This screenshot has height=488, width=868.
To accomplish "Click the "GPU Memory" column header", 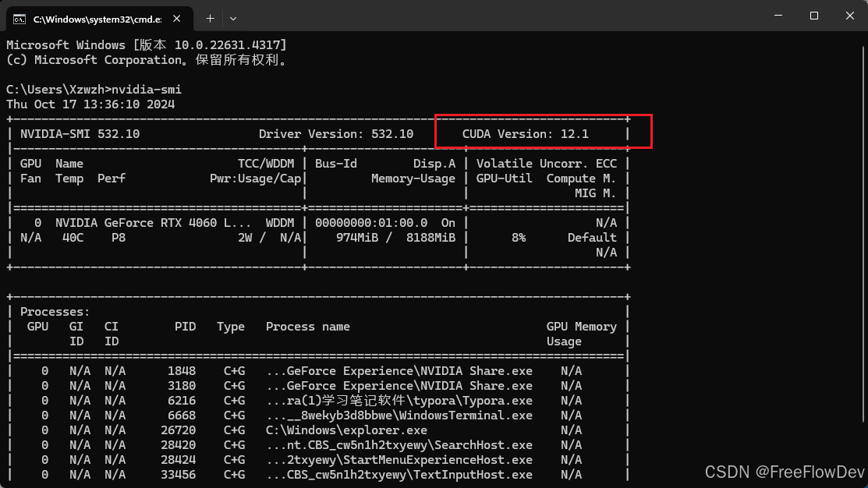I will [x=581, y=327].
